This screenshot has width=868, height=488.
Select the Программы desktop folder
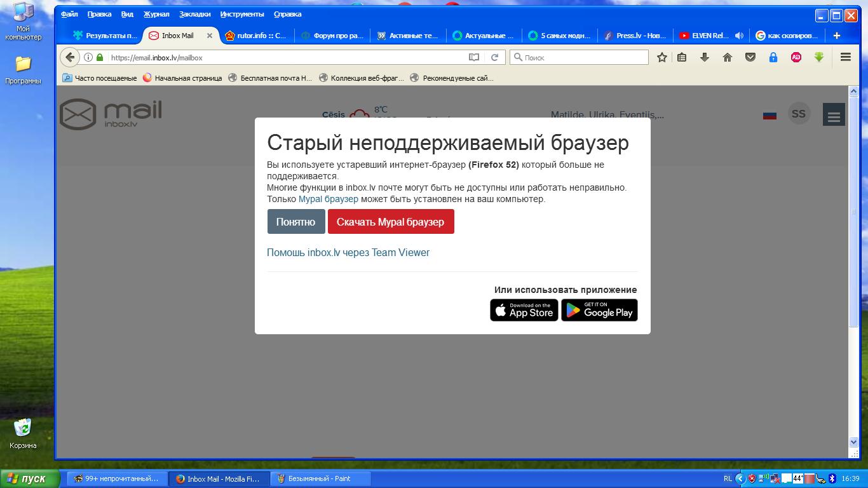click(x=24, y=71)
